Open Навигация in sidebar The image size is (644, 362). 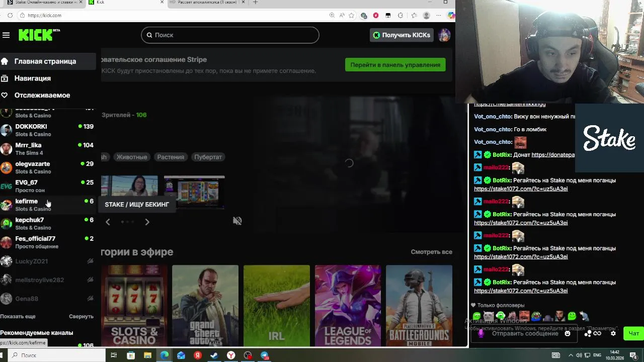[48, 78]
